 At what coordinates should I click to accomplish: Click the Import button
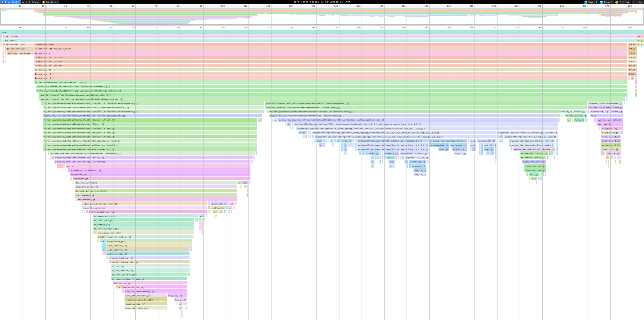click(x=606, y=2)
